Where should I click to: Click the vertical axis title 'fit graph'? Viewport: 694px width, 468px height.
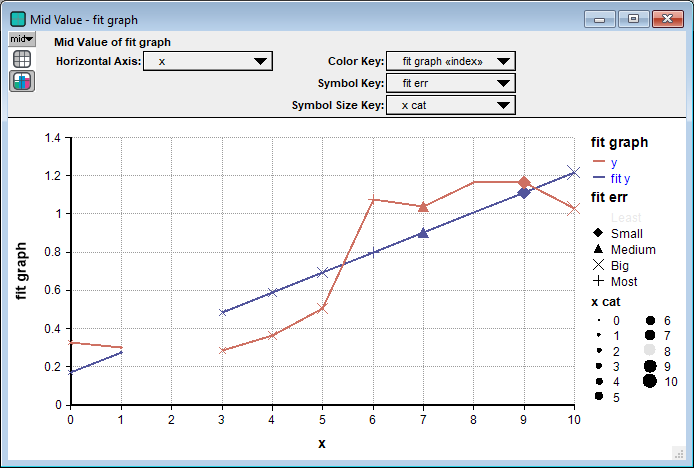pos(21,271)
